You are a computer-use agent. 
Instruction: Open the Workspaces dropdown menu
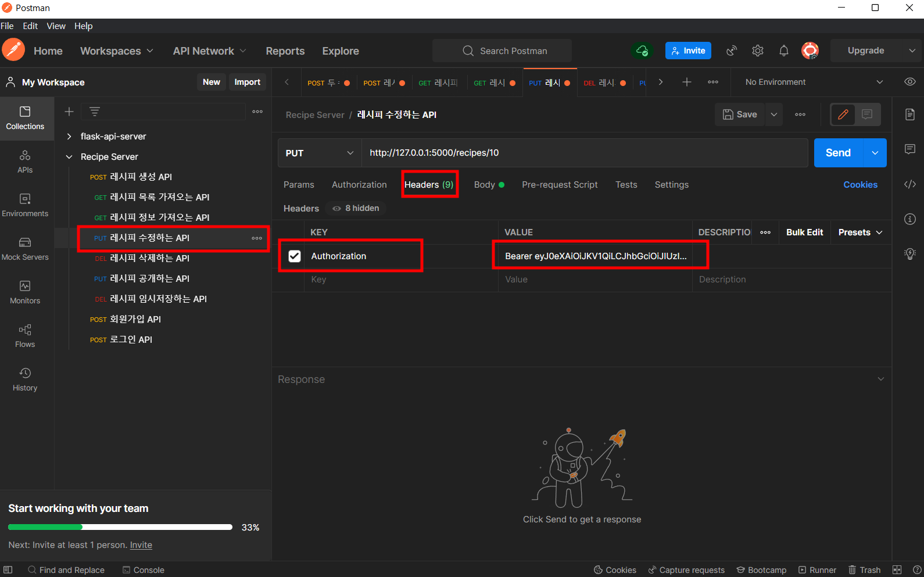tap(117, 51)
